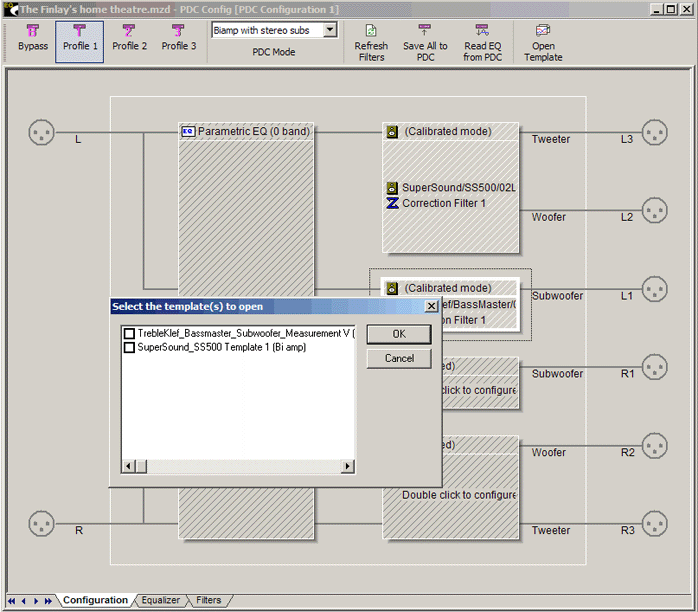Click the R3 Tweeter output connector
This screenshot has height=612, width=698.
[654, 523]
